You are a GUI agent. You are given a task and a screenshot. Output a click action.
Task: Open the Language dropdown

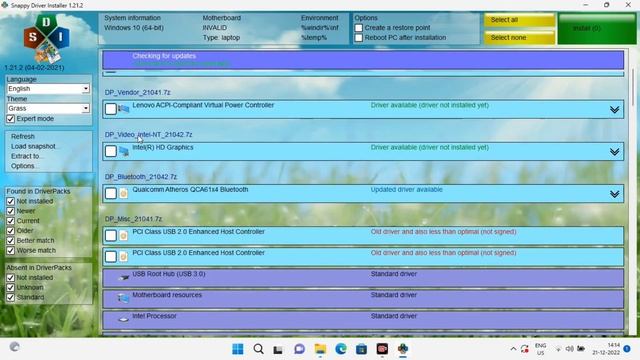coord(48,89)
